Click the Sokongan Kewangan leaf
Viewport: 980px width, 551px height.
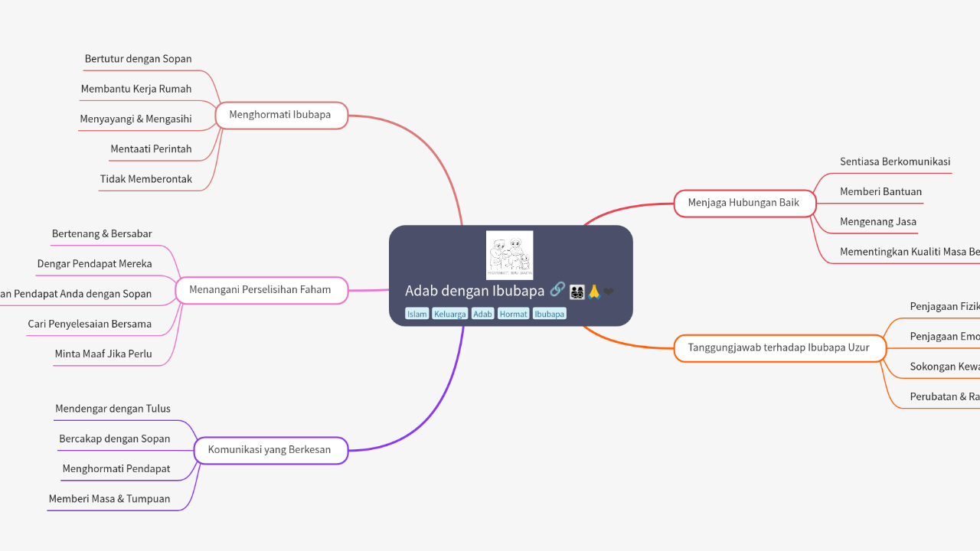[945, 367]
